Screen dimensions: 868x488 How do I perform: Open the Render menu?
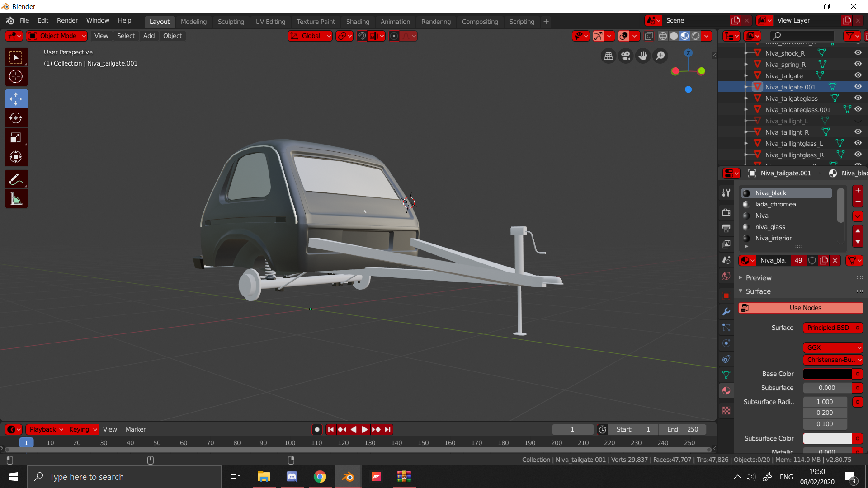pyautogui.click(x=67, y=21)
